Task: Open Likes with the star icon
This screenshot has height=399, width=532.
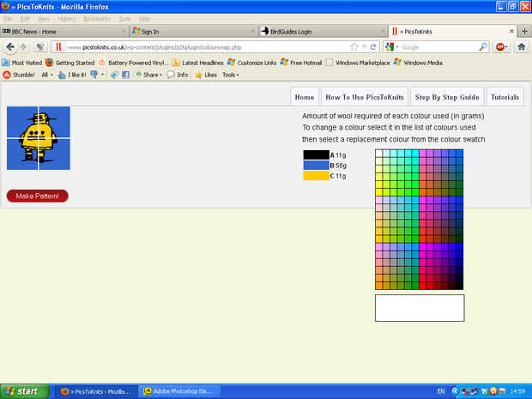Action: coord(206,75)
